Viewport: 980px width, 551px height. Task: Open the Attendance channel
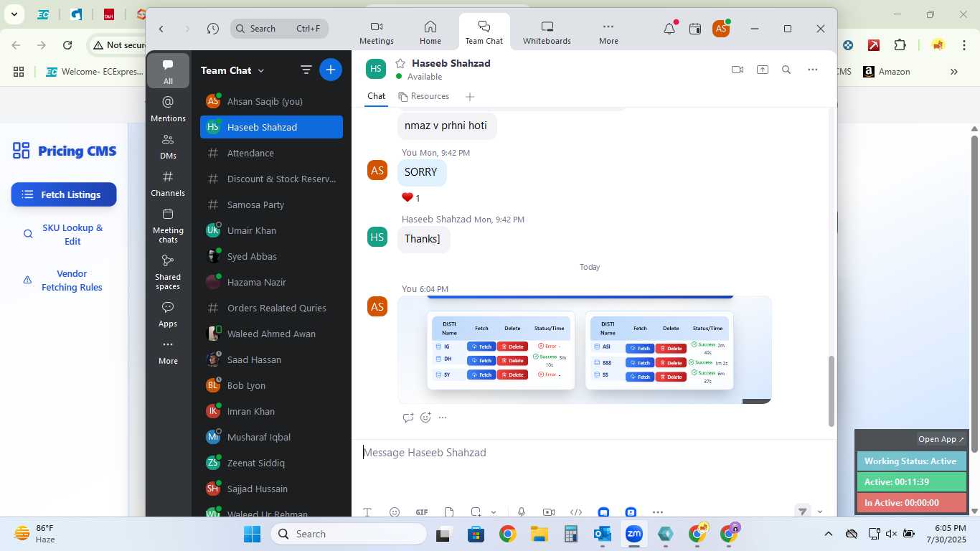coord(271,153)
